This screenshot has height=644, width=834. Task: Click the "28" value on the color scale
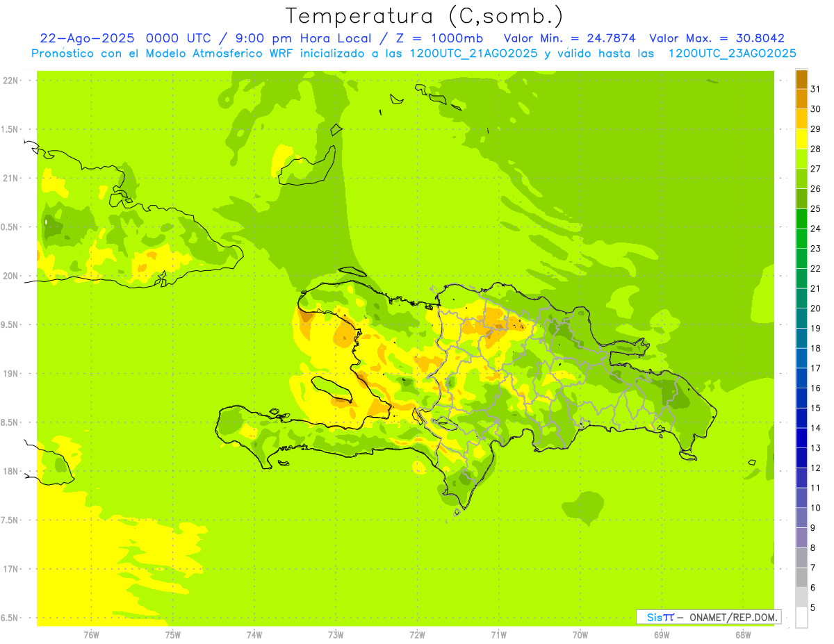click(x=816, y=149)
